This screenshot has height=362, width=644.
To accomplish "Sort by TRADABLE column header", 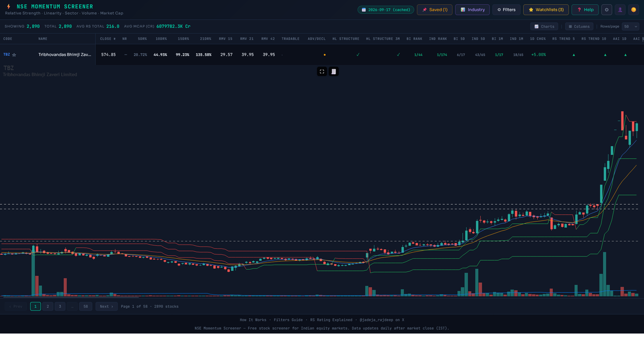I will click(x=290, y=39).
